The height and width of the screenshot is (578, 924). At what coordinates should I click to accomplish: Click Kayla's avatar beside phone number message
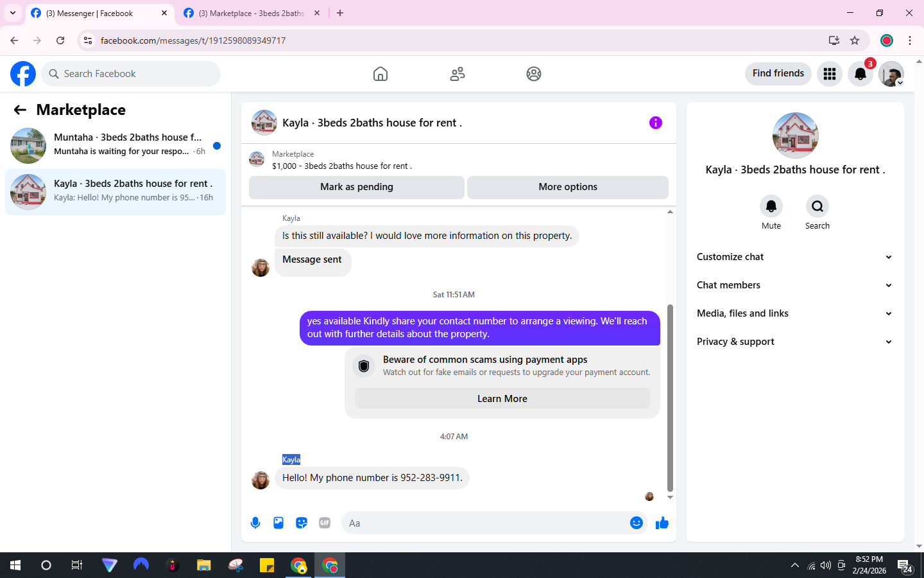pos(261,480)
